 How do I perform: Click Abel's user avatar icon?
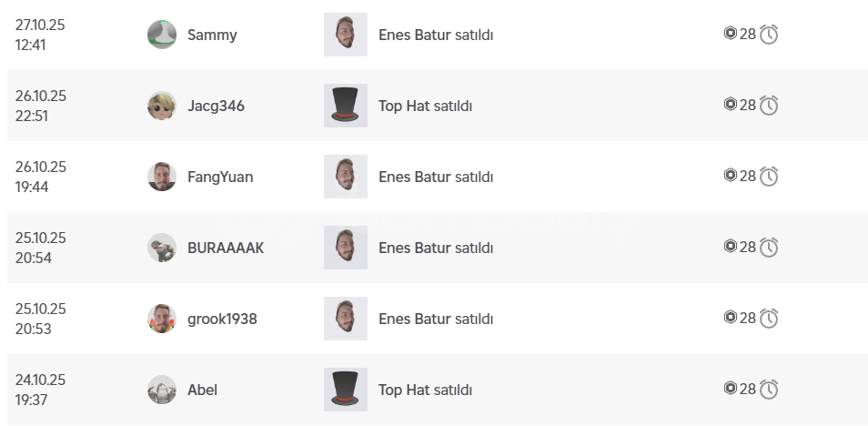tap(161, 390)
